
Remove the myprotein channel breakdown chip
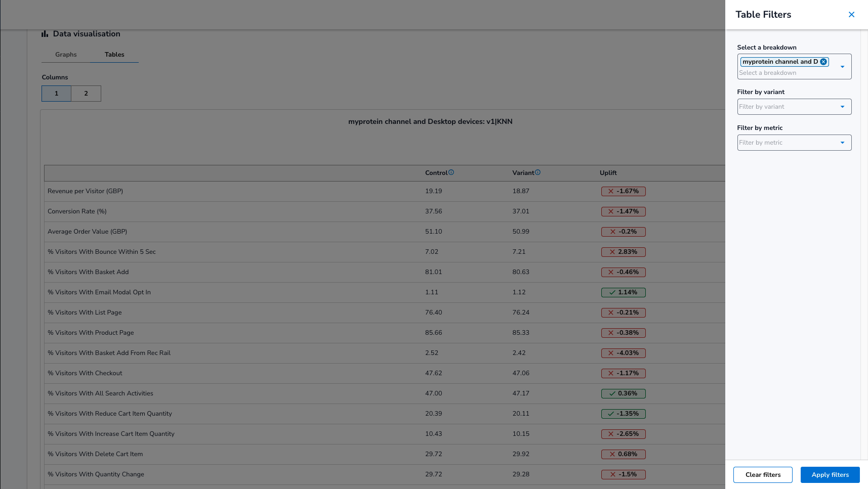tap(823, 62)
